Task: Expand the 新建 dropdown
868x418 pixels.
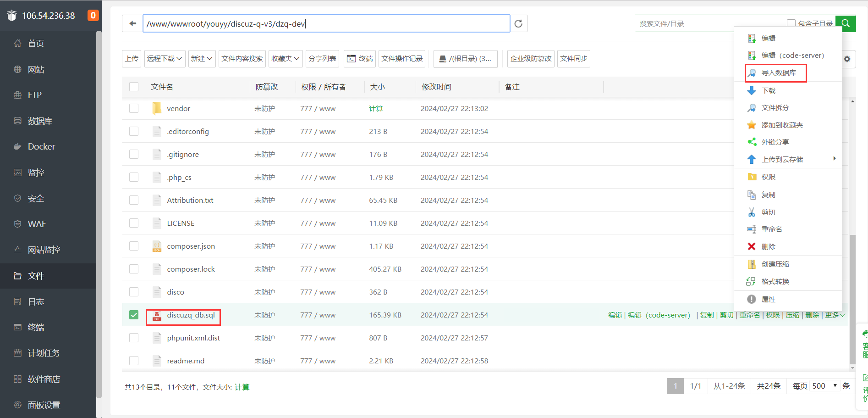Action: coord(202,59)
